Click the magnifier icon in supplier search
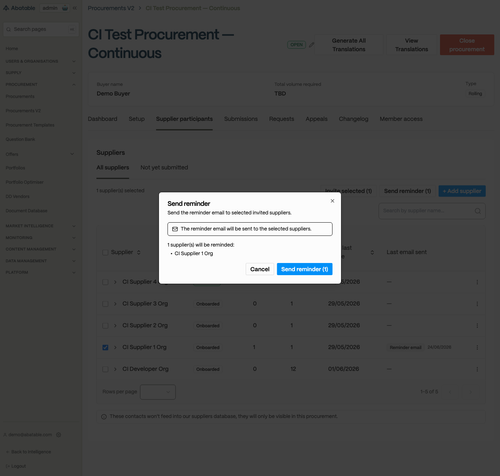500x476 pixels. (x=478, y=211)
